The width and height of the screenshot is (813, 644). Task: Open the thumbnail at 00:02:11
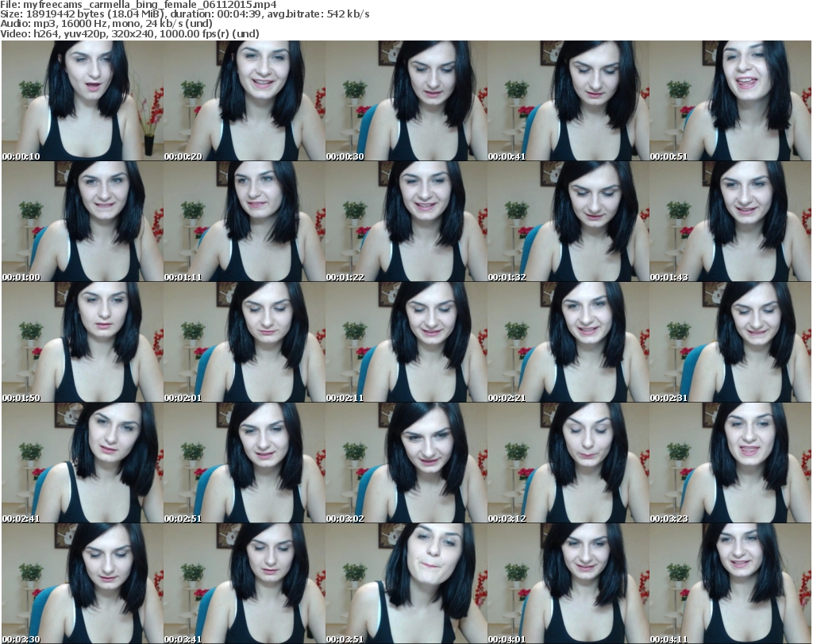coord(406,342)
